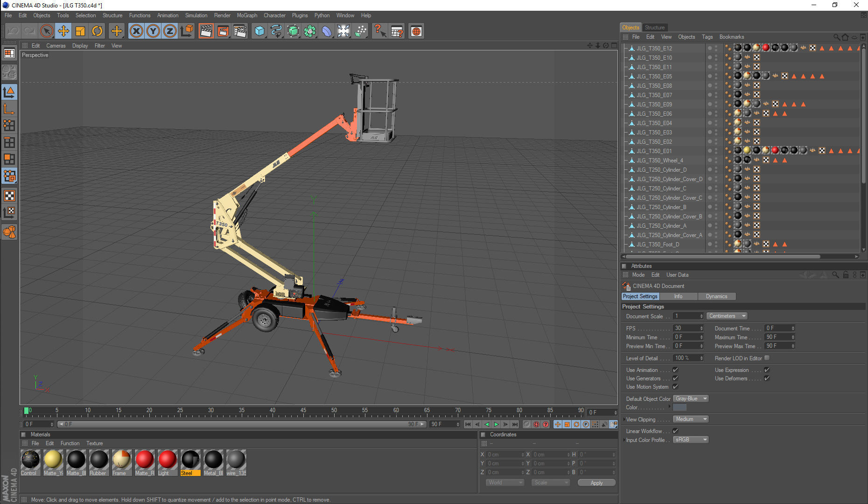The width and height of the screenshot is (868, 504).
Task: Toggle X axis lock
Action: tap(136, 31)
